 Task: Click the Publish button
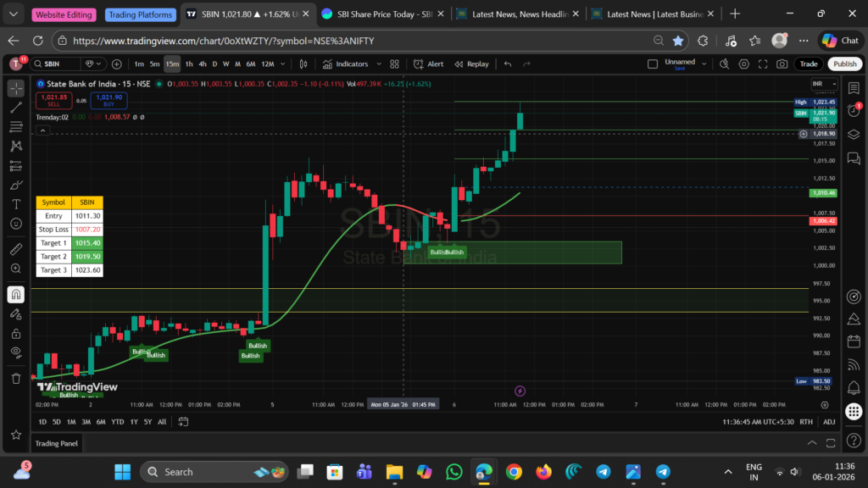(x=844, y=64)
